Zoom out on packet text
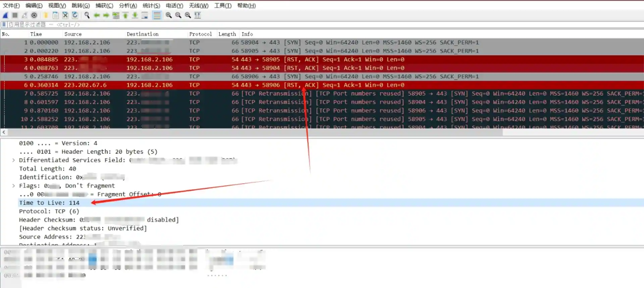This screenshot has height=288, width=644. 178,15
